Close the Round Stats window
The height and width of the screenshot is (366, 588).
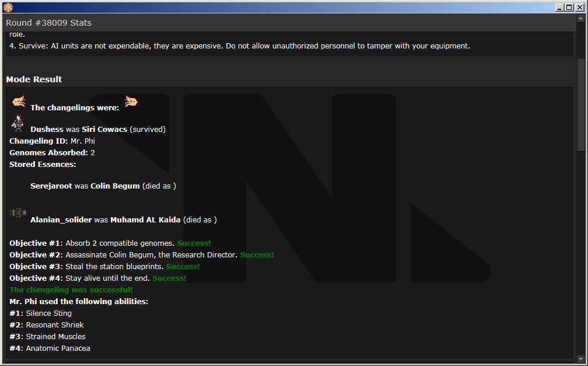pos(579,8)
